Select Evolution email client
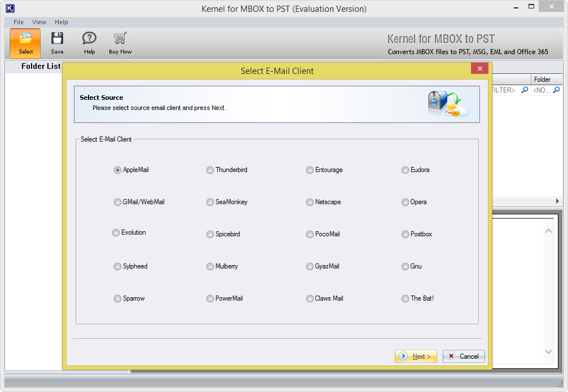 [116, 232]
